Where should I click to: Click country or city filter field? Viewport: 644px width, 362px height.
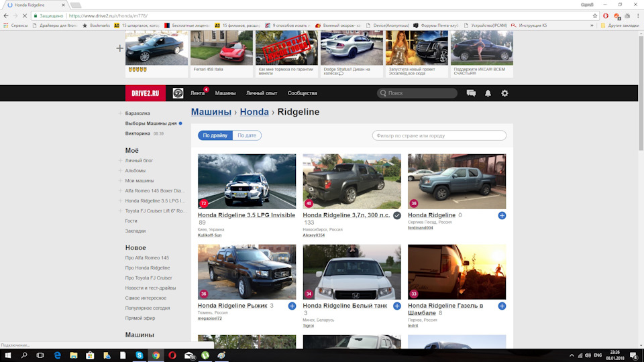[439, 135]
